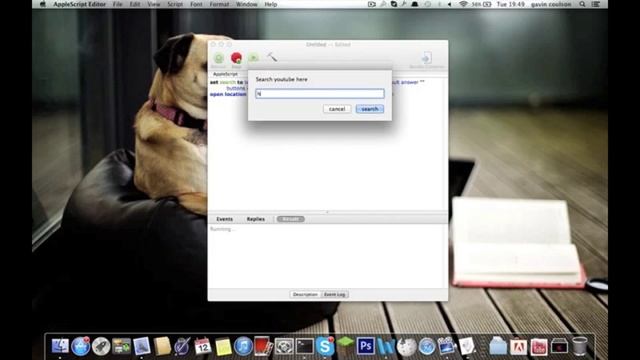Open the AppleScript language selector
640x360 pixels.
225,74
